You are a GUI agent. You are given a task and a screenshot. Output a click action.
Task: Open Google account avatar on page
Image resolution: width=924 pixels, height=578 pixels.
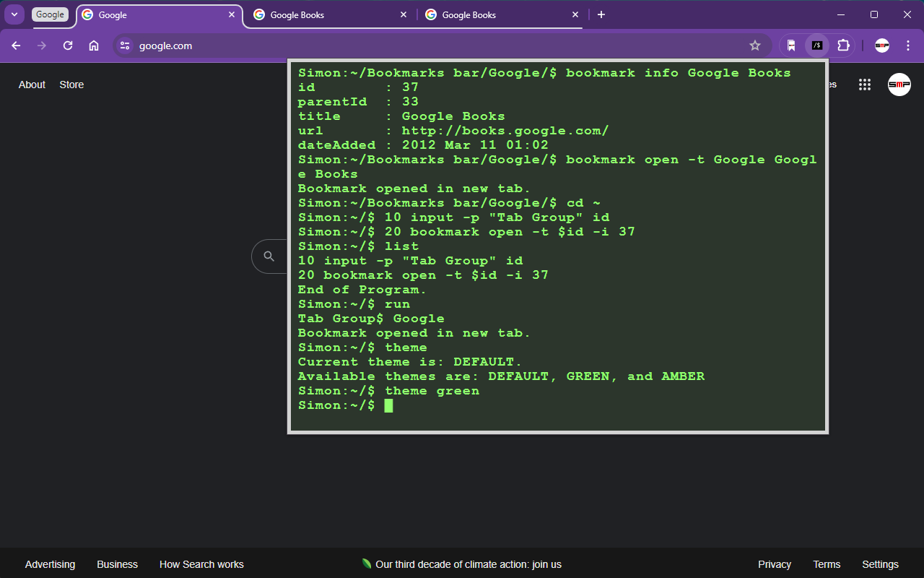tap(899, 85)
